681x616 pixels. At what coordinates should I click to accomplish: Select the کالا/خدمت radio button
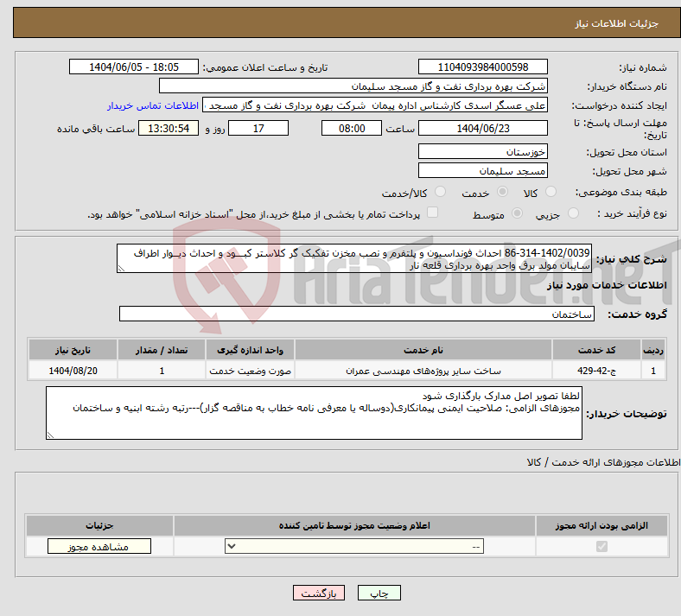click(441, 192)
